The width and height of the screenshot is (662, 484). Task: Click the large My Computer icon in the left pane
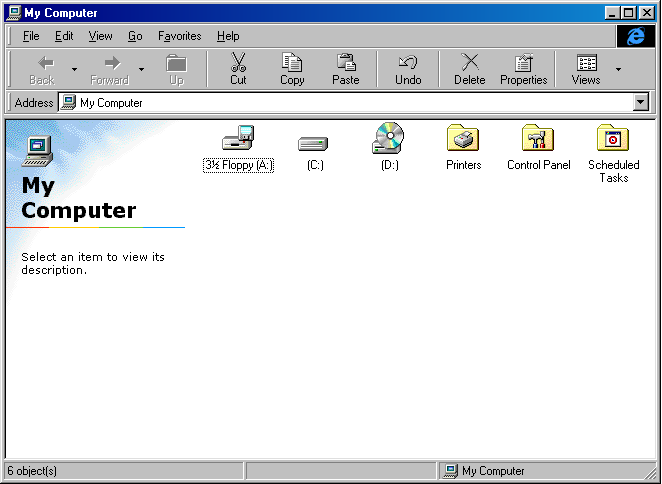tap(38, 151)
